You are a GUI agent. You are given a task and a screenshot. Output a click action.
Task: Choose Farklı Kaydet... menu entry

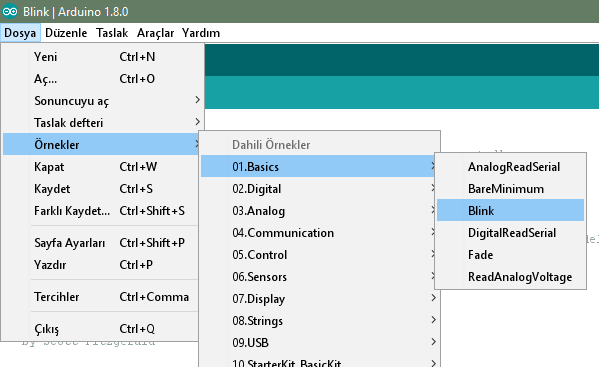(x=101, y=211)
